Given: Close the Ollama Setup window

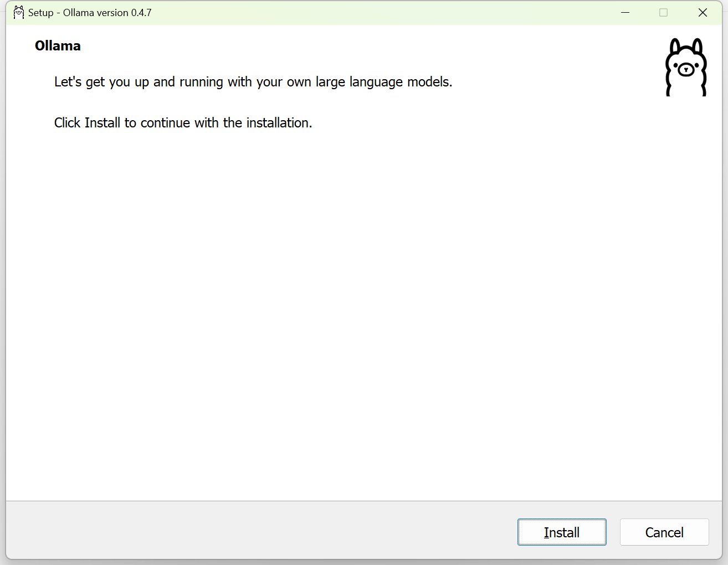Looking at the screenshot, I should pos(703,12).
